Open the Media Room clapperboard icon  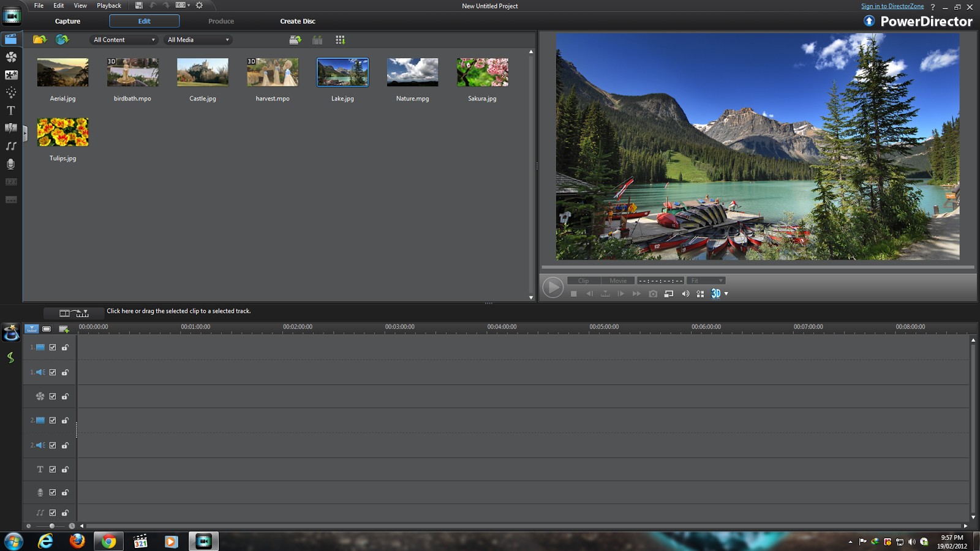pos(11,39)
